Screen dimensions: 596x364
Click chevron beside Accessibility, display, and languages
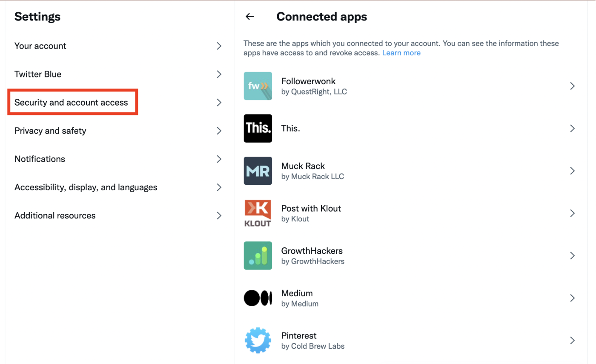click(x=219, y=187)
